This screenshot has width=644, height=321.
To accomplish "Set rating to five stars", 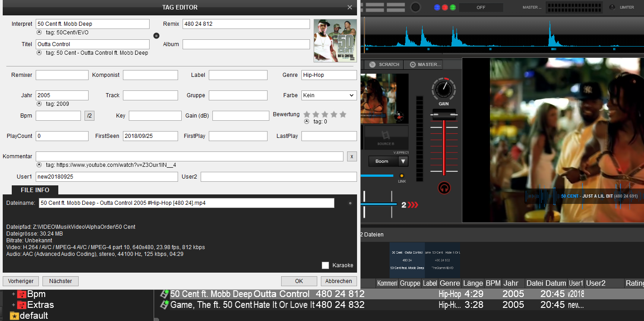I will pos(343,114).
